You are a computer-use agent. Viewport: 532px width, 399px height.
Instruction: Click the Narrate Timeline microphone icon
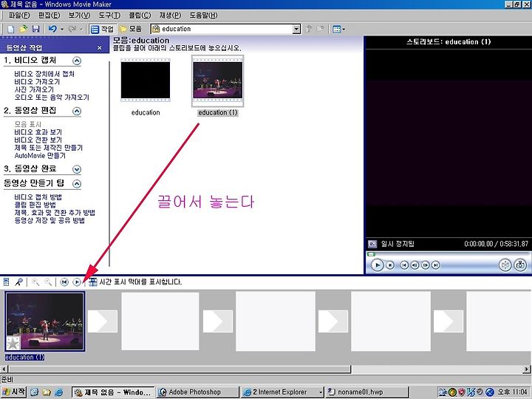coord(18,282)
